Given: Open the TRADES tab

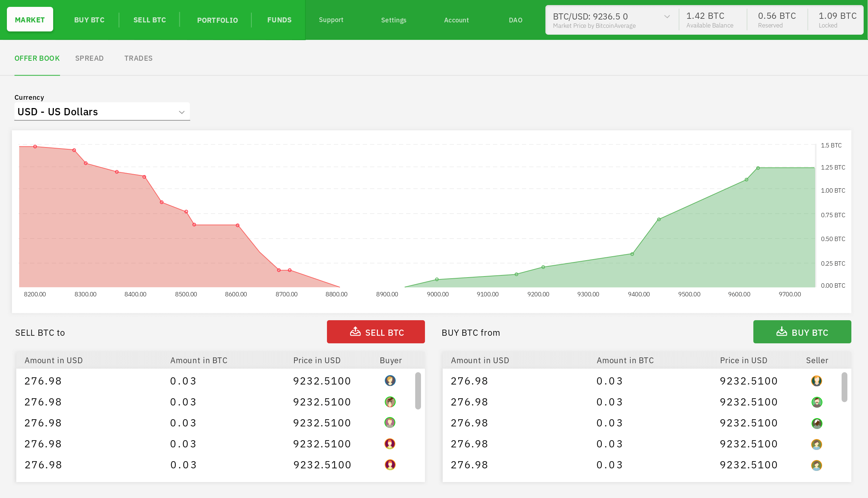Looking at the screenshot, I should 138,58.
